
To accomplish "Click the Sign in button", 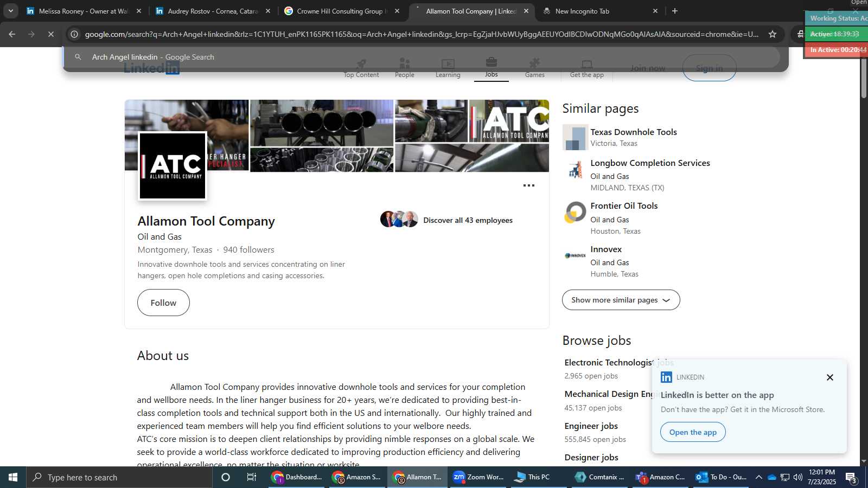I will point(709,68).
